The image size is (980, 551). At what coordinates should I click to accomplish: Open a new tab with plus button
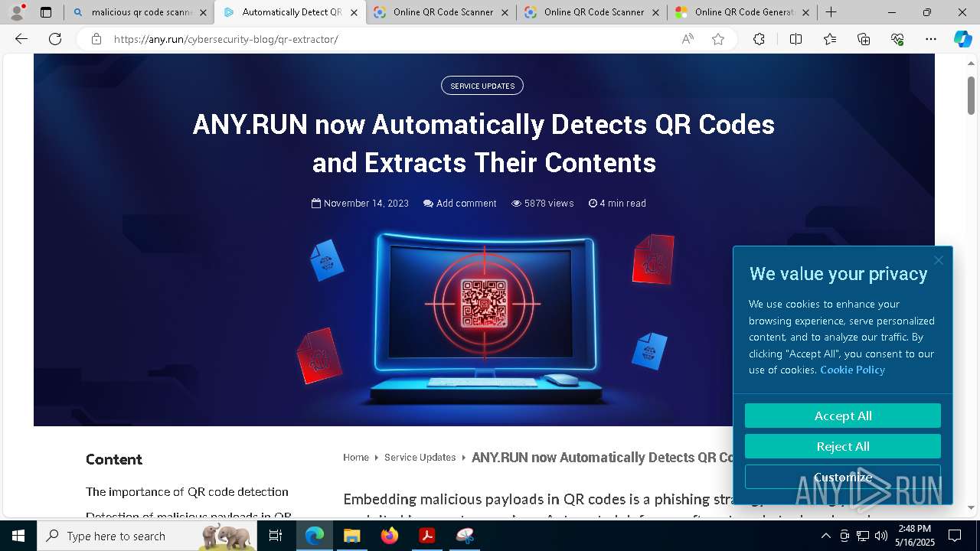coord(831,12)
